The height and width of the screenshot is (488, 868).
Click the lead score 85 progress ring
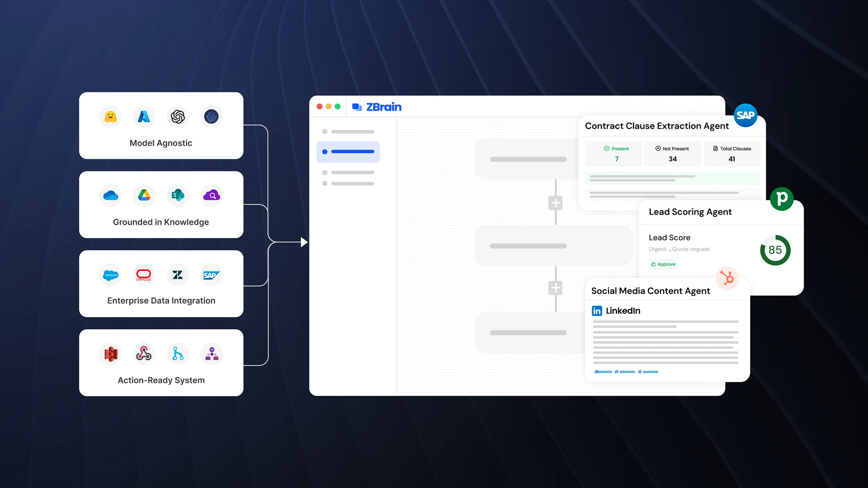click(775, 250)
